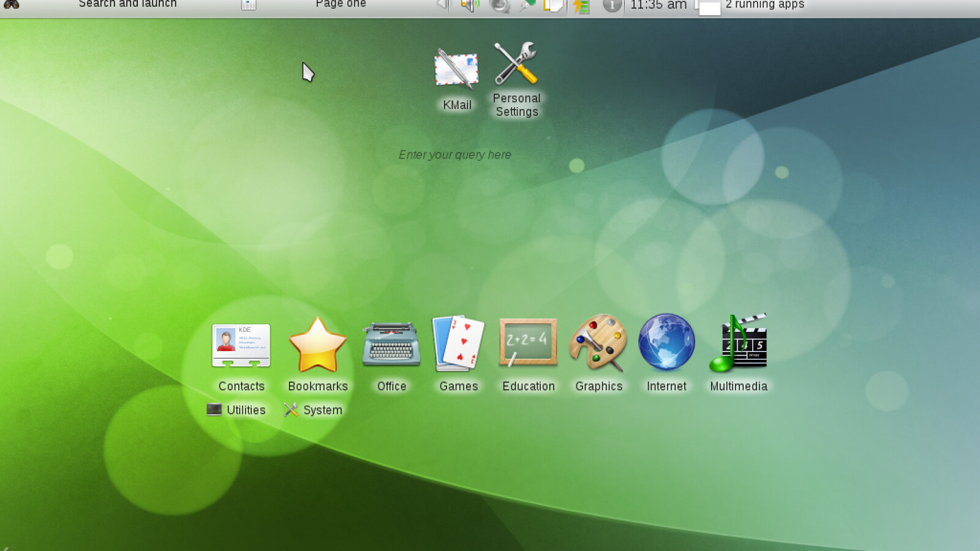The width and height of the screenshot is (980, 551).
Task: Switch to the Search and launch activity
Action: (127, 5)
